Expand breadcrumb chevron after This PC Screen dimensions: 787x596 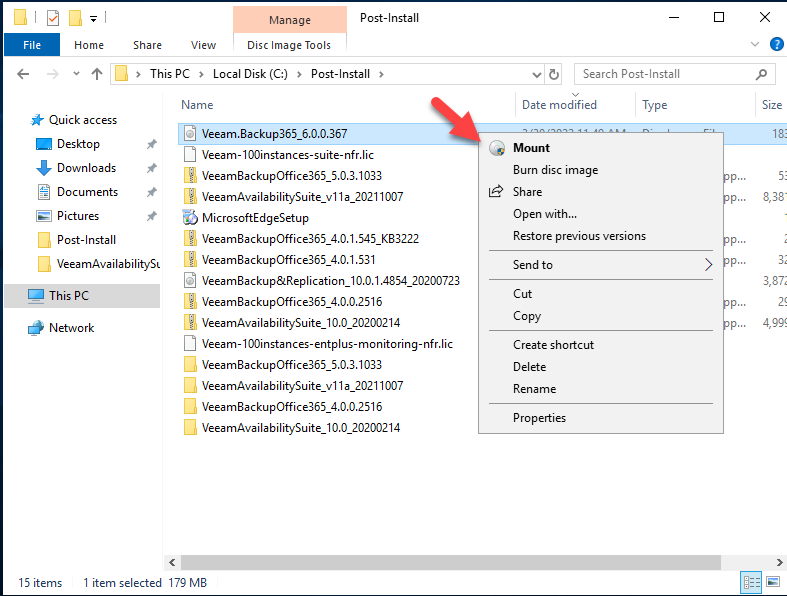point(201,74)
